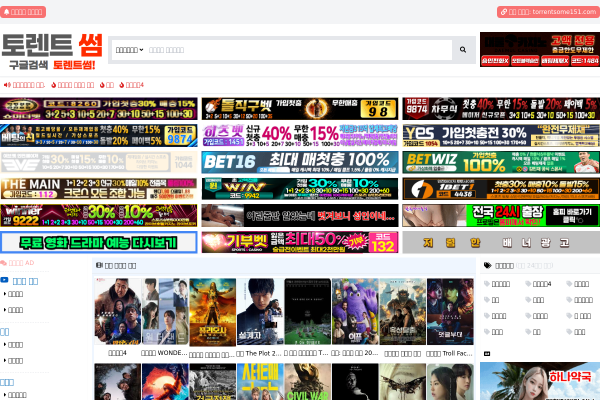This screenshot has width=600, height=400.
Task: Open the YES 가입첫충전 30% banner
Action: click(x=501, y=136)
